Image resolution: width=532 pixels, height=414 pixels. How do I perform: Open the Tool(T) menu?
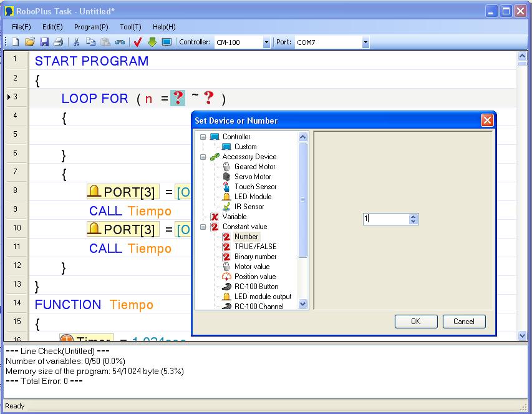[130, 27]
